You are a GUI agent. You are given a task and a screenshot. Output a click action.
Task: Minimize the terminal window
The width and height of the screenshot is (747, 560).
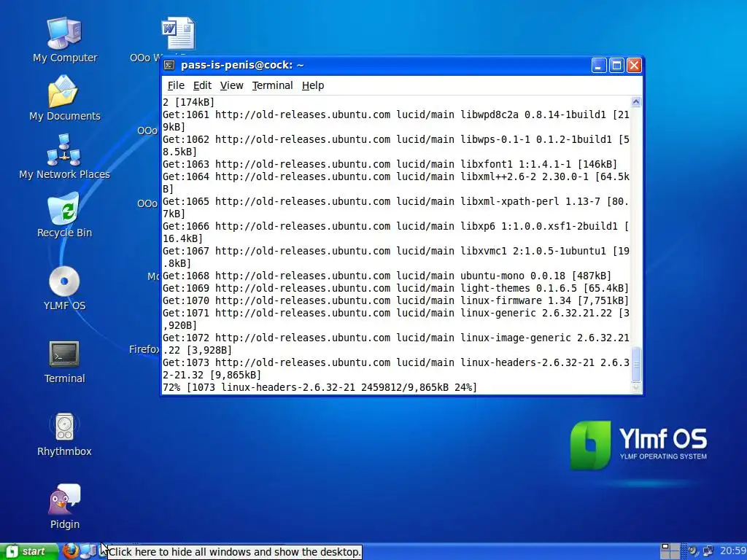(x=599, y=65)
